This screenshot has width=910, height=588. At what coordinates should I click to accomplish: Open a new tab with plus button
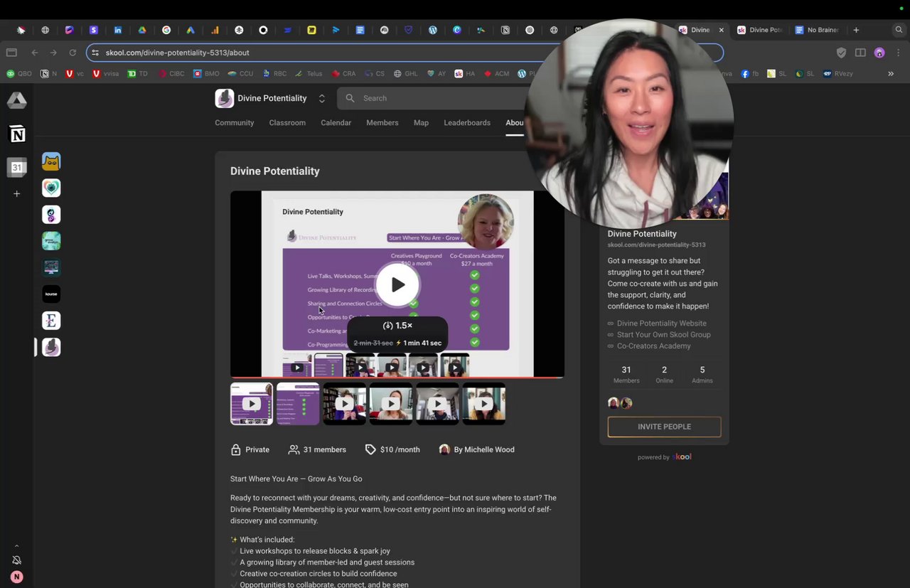856,30
